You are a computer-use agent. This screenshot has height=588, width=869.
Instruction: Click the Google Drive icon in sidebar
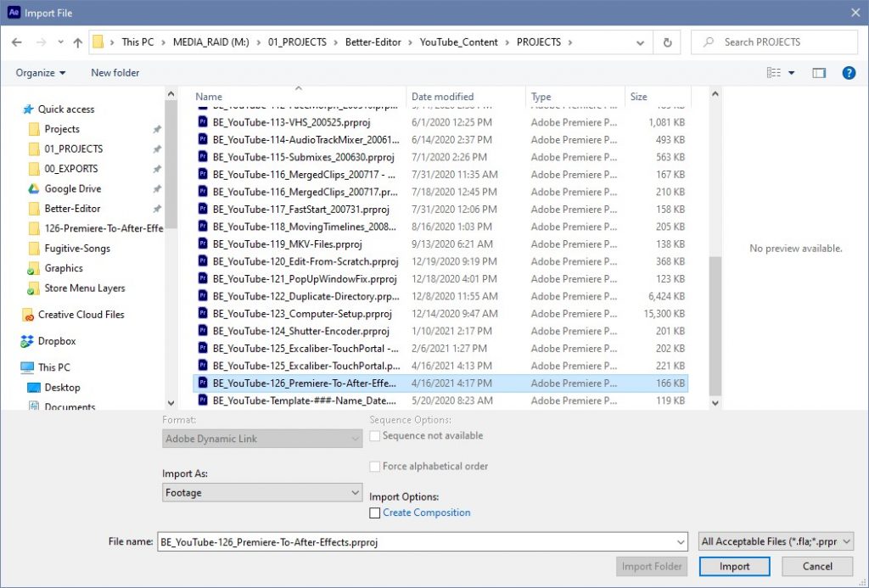(x=34, y=188)
